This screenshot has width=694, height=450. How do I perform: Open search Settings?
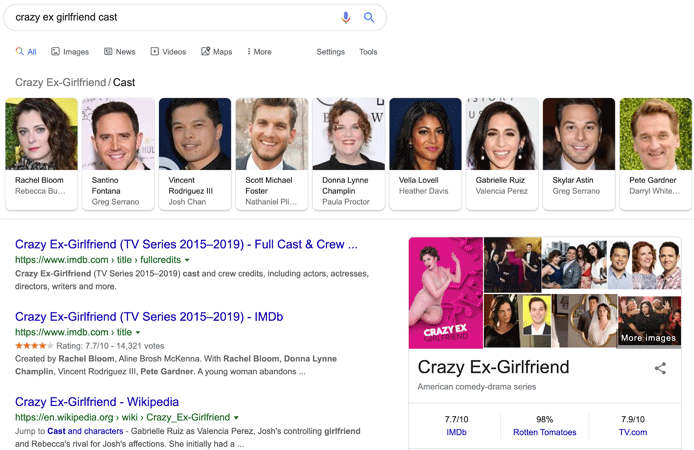pos(330,52)
